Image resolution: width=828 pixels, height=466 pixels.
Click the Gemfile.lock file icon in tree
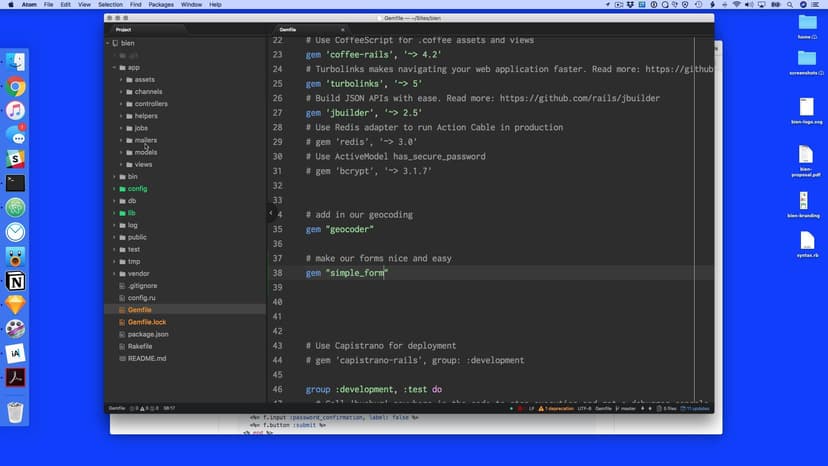(121, 322)
